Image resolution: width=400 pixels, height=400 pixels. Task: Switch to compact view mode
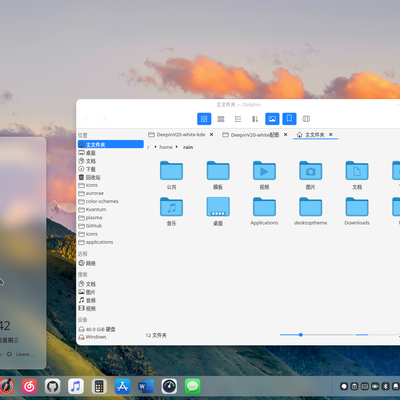[x=221, y=119]
